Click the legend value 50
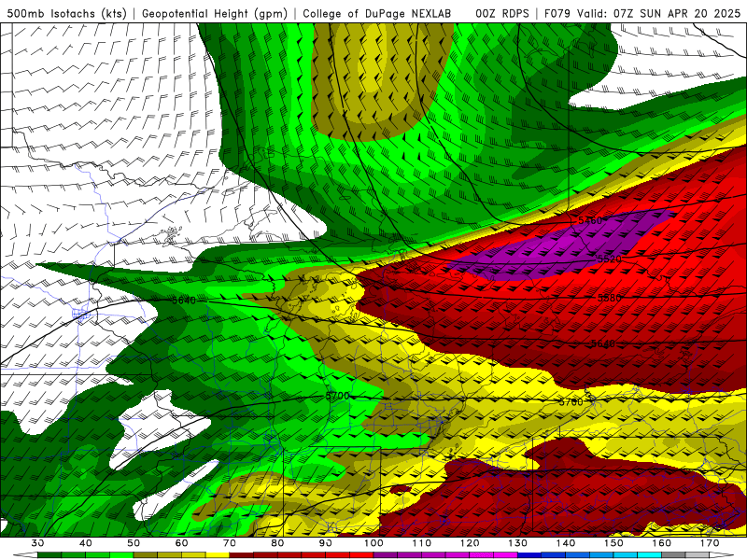The image size is (747, 560). (x=134, y=543)
